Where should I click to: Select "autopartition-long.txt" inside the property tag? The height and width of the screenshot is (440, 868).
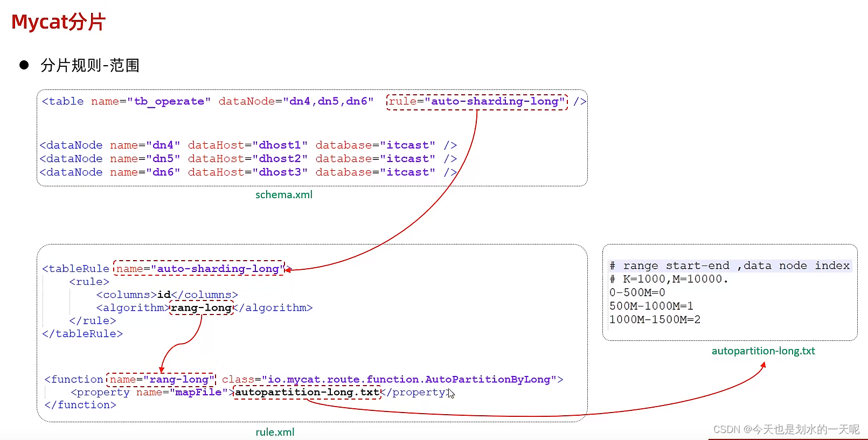(x=307, y=392)
